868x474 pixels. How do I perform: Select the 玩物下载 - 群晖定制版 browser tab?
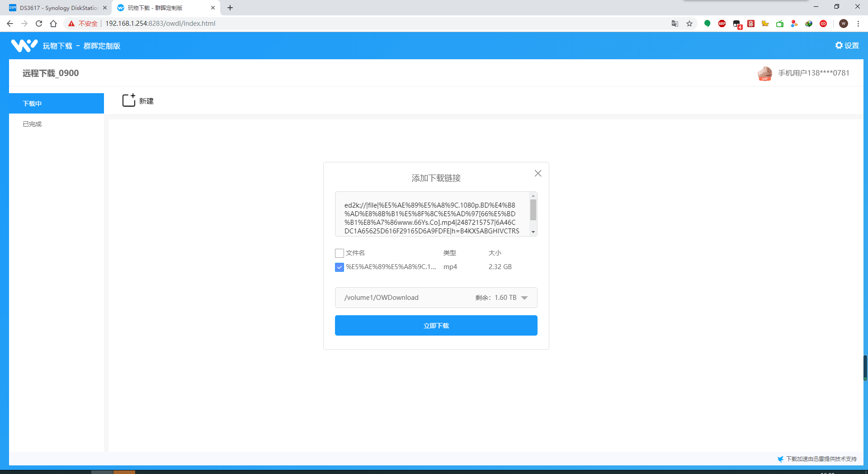click(166, 8)
